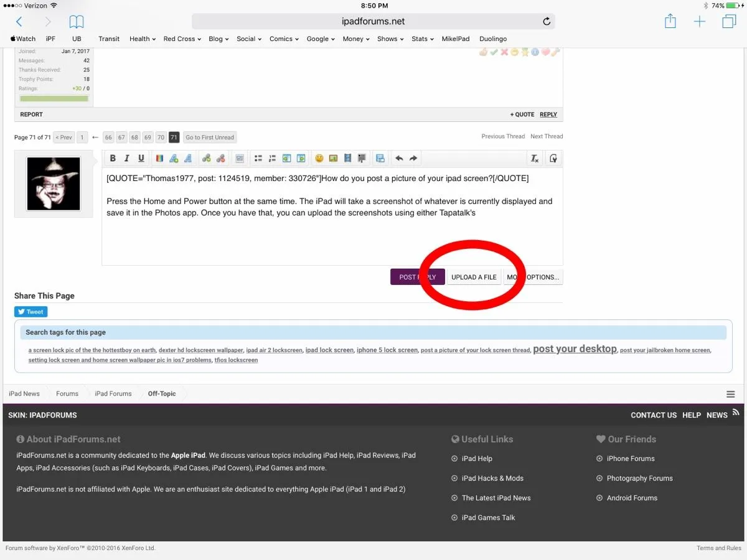Tap the Safari share icon

click(670, 22)
